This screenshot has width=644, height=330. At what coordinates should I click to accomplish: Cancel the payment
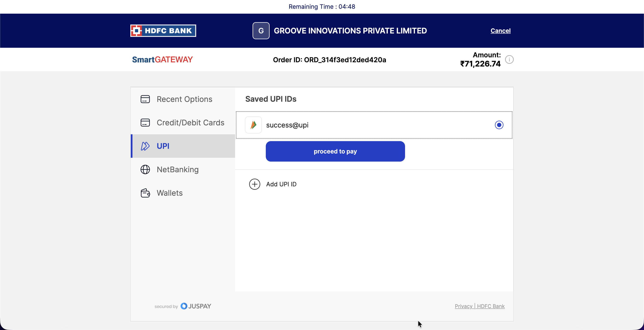point(500,31)
